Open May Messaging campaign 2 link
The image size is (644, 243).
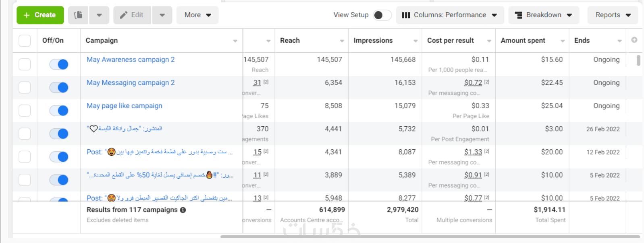pos(131,82)
